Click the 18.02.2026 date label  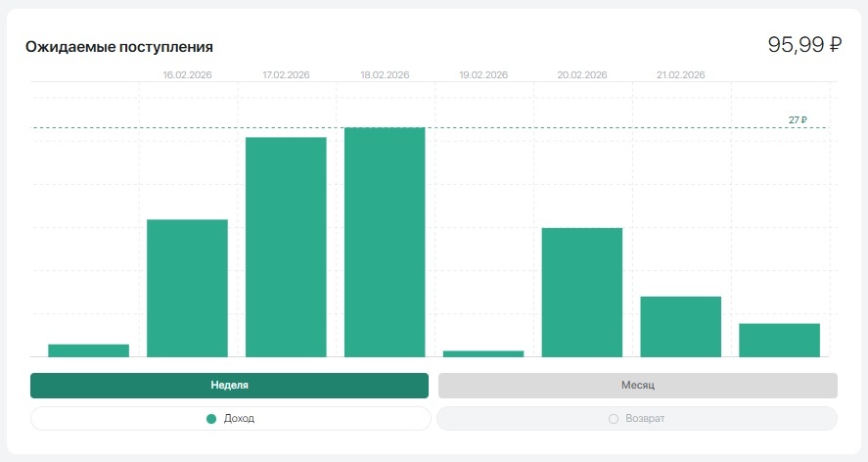[385, 74]
